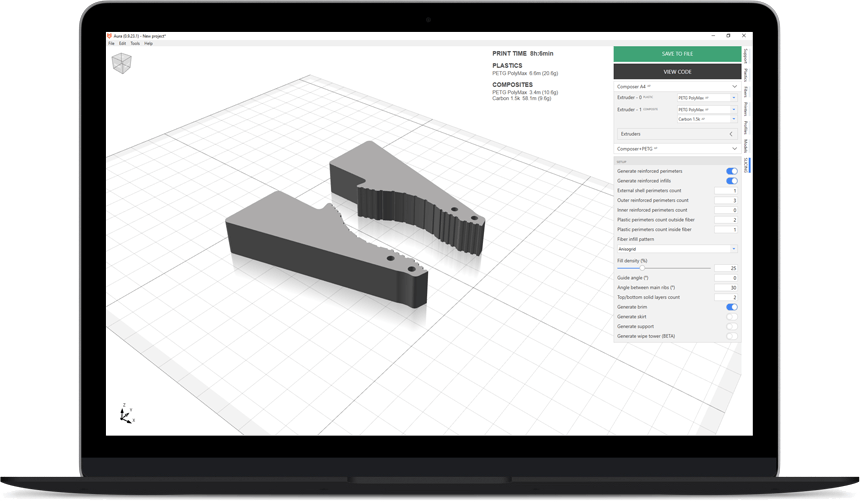This screenshot has height=504, width=860.
Task: Click Inner reinforced perimeters count field
Action: coord(726,210)
